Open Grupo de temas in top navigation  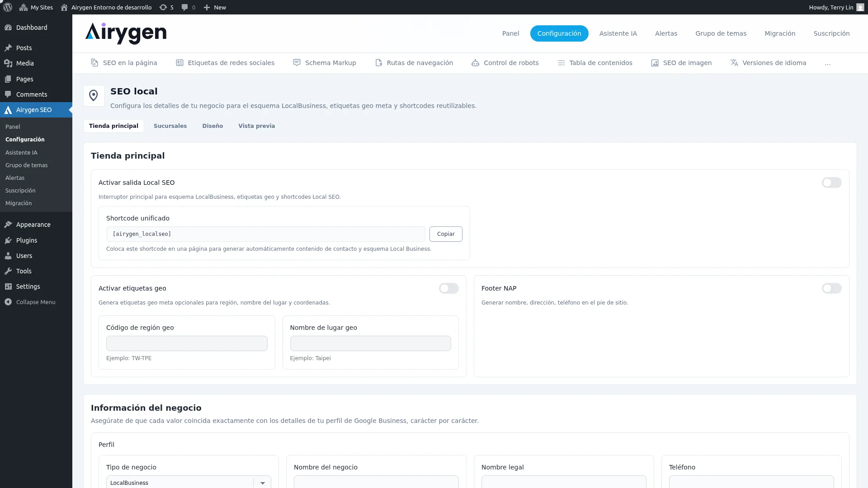[x=721, y=33]
